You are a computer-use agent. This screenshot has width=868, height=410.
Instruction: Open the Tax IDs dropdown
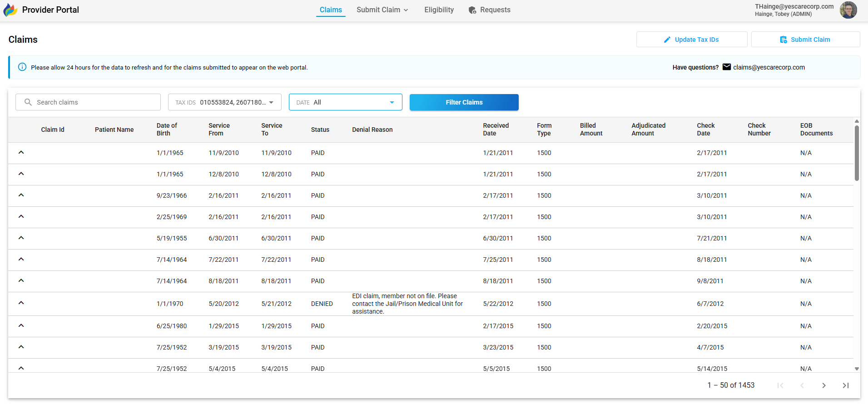(225, 102)
